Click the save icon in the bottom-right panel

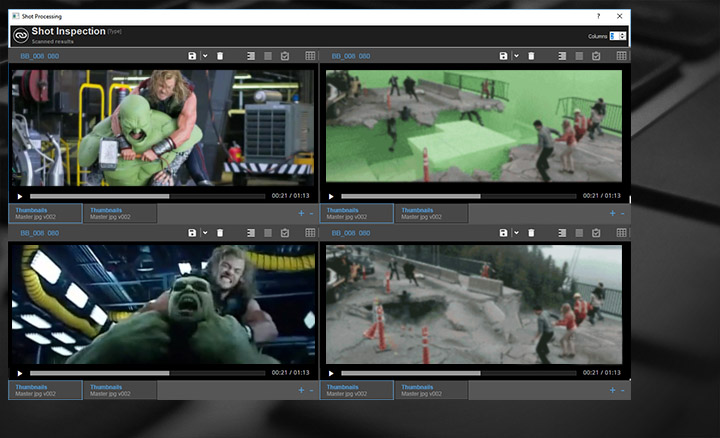click(503, 233)
